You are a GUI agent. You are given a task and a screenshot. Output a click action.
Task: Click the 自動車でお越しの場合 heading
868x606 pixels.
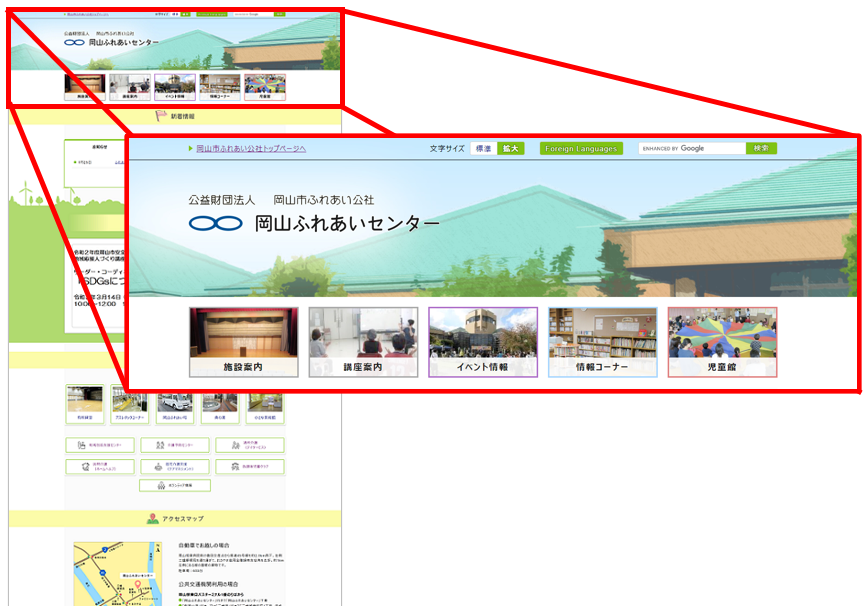point(204,545)
